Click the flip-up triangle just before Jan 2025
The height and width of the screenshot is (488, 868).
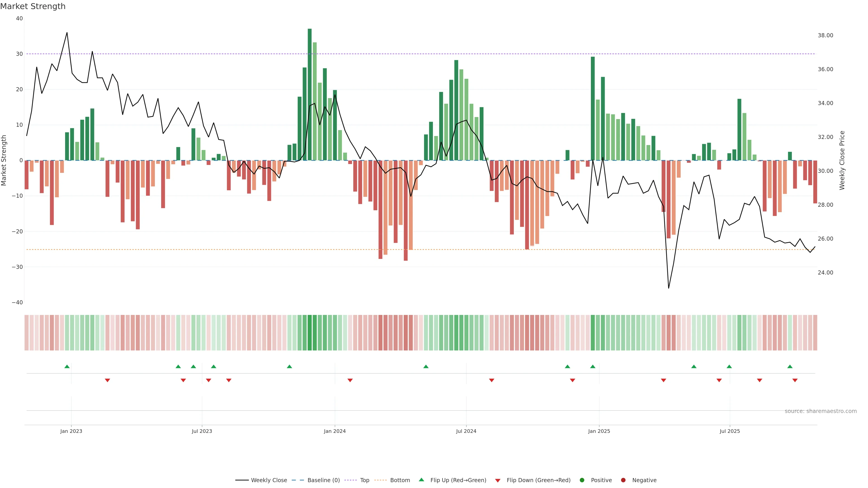(x=593, y=366)
